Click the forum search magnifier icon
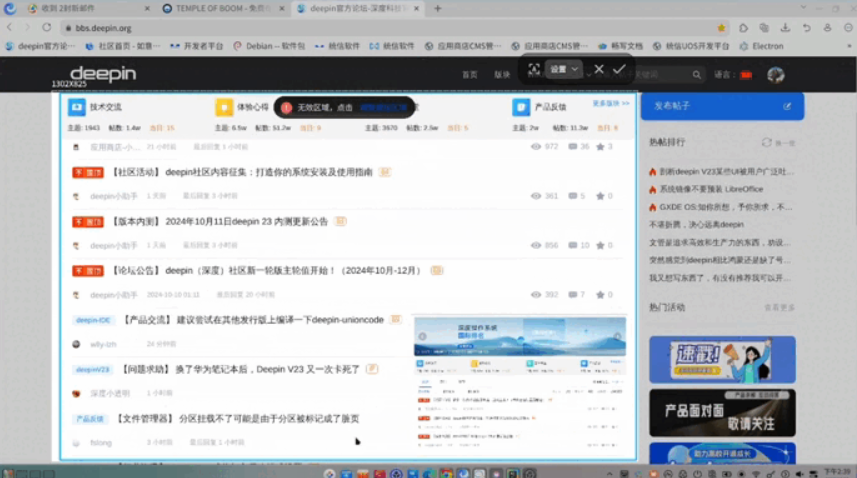 point(696,75)
